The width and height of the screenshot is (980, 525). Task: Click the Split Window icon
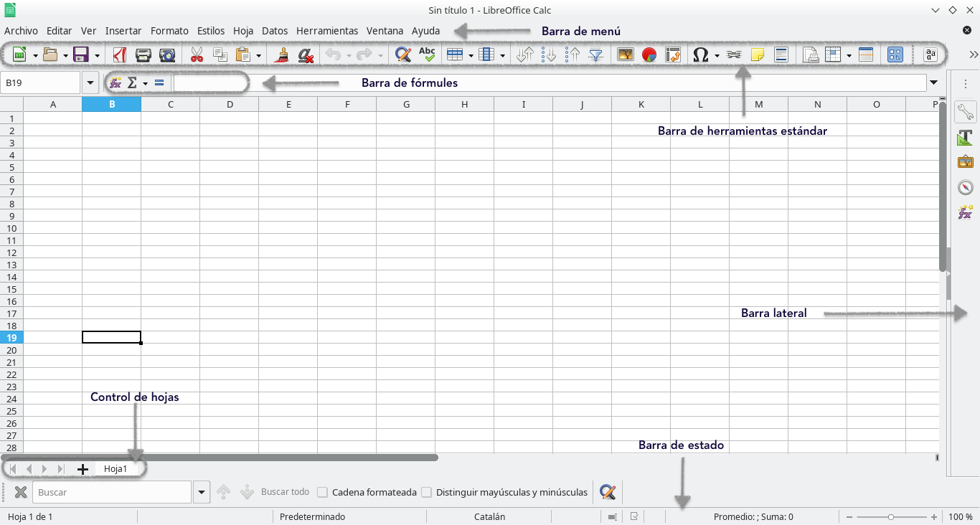[x=866, y=55]
